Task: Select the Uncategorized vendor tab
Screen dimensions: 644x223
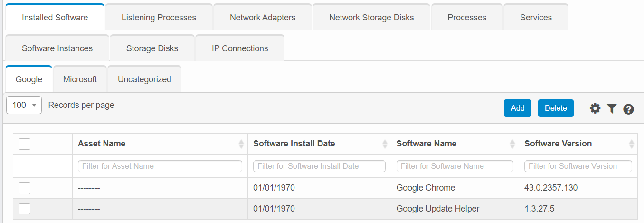Action: pyautogui.click(x=144, y=79)
